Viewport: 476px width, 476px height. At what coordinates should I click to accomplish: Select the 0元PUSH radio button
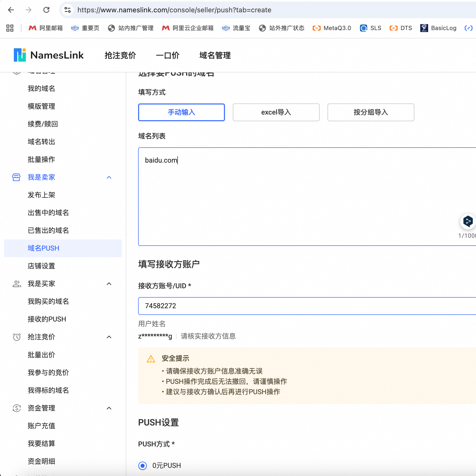(143, 466)
